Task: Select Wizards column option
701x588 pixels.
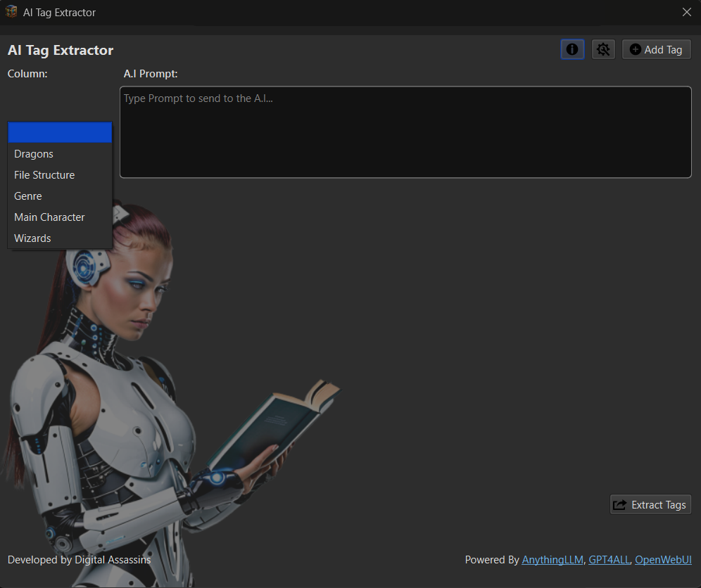Action: pos(60,238)
